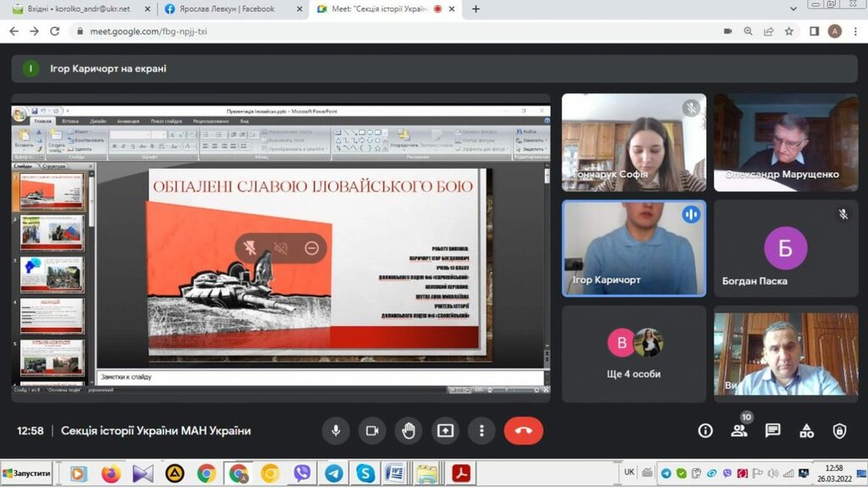Open Chrome profile avatar menu

click(835, 31)
